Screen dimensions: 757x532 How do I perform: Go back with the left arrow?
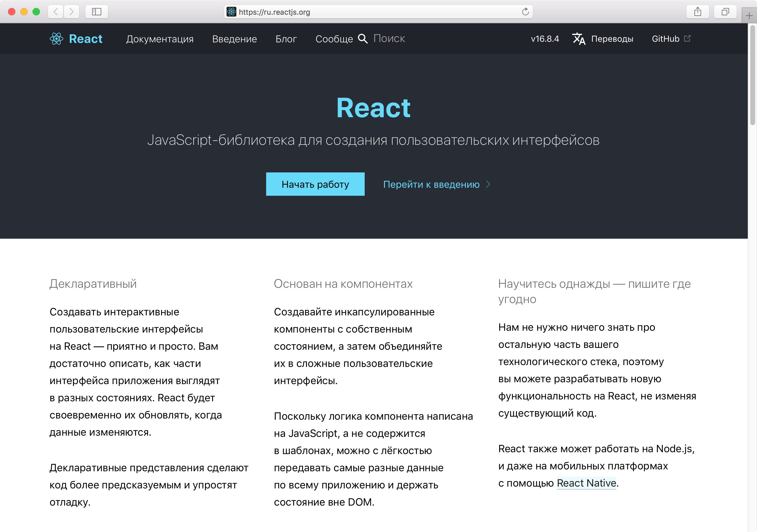coord(56,12)
